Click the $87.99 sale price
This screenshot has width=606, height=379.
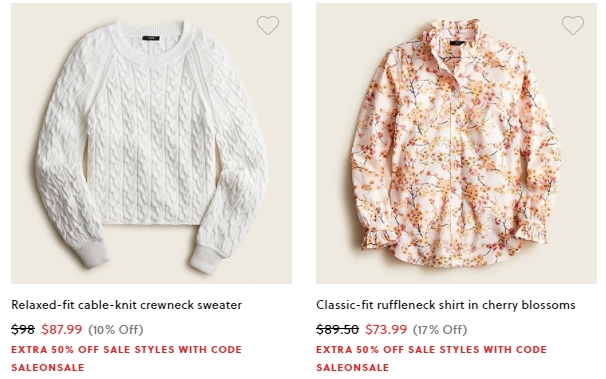tap(62, 330)
